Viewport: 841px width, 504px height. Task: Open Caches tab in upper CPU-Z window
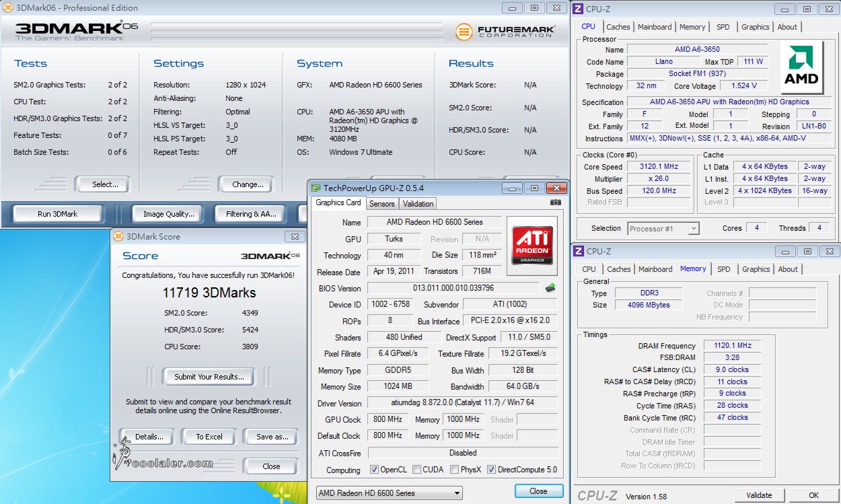[x=618, y=27]
